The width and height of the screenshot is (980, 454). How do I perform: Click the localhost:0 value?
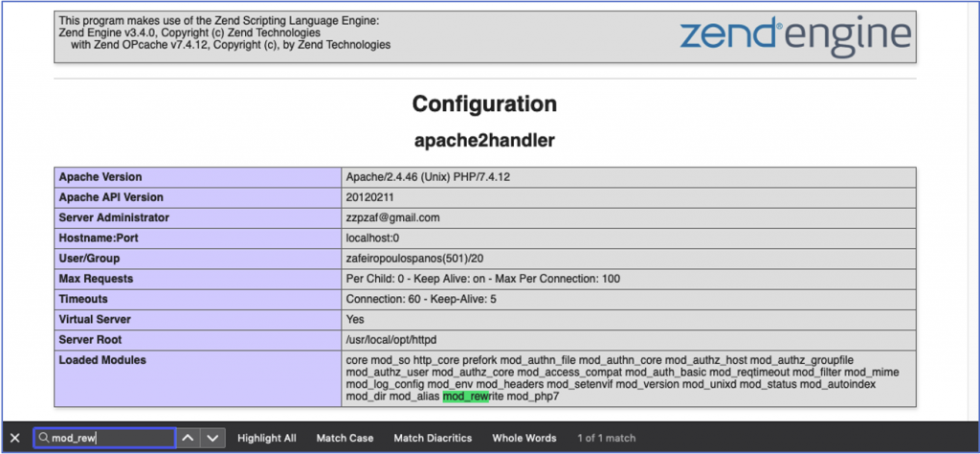coord(372,238)
